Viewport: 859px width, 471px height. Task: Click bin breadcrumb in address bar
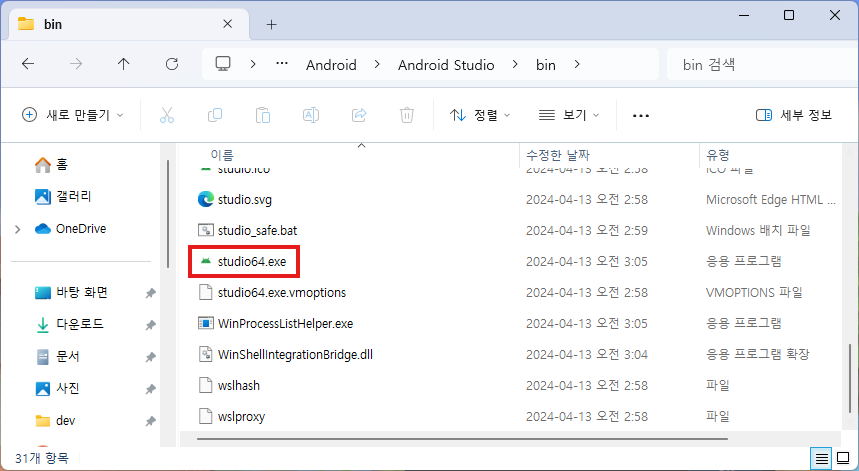pos(546,65)
